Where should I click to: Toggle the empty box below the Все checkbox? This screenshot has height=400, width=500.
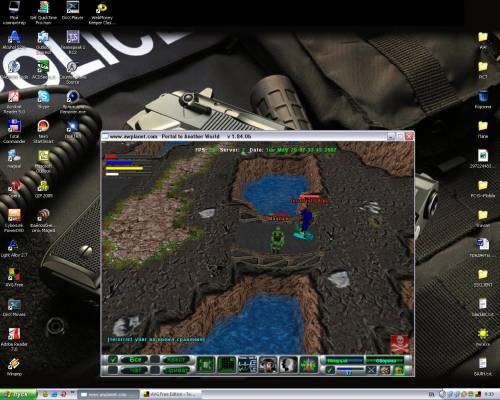[x=113, y=370]
